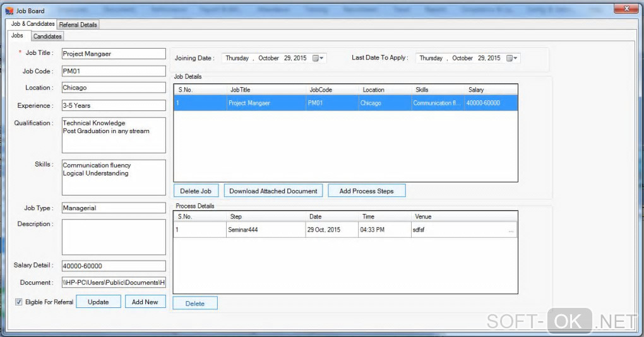
Task: Toggle the Eligible For Referral checkbox
Action: (x=19, y=302)
